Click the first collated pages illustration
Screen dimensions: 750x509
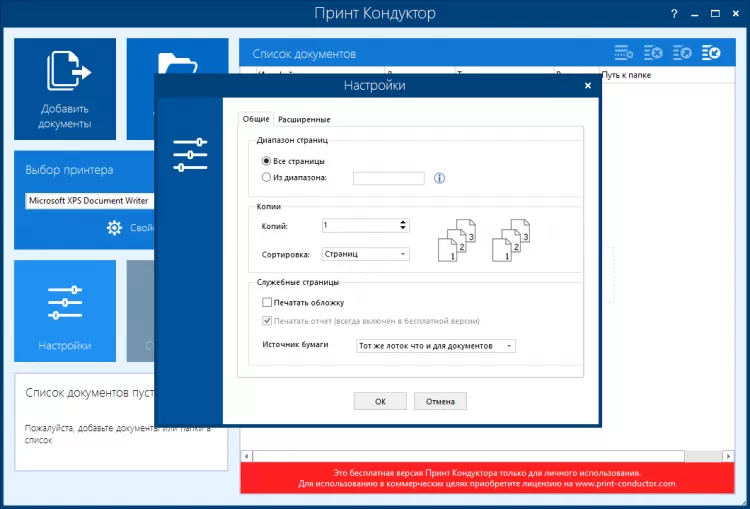[457, 240]
